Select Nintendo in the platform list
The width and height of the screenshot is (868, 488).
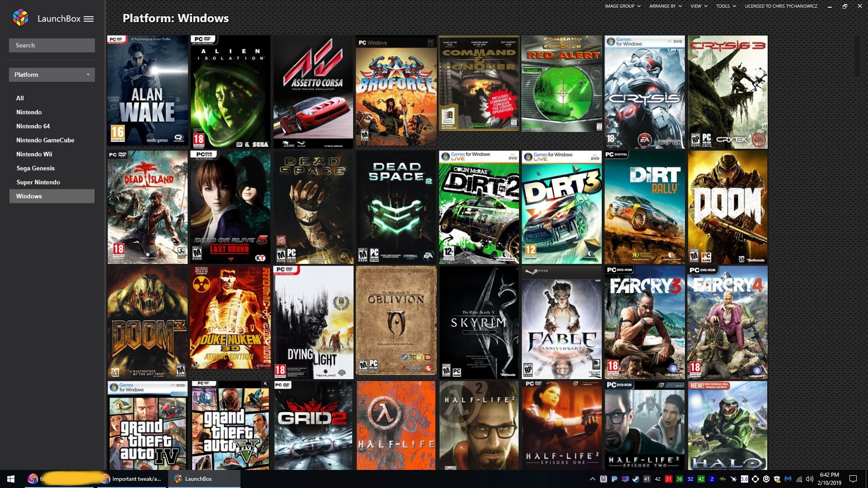pyautogui.click(x=29, y=112)
